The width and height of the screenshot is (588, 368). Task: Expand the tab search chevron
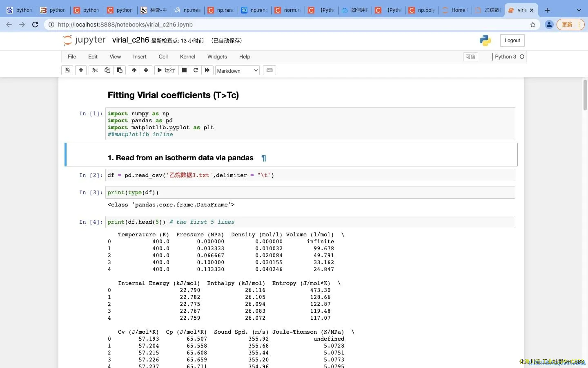tap(579, 10)
